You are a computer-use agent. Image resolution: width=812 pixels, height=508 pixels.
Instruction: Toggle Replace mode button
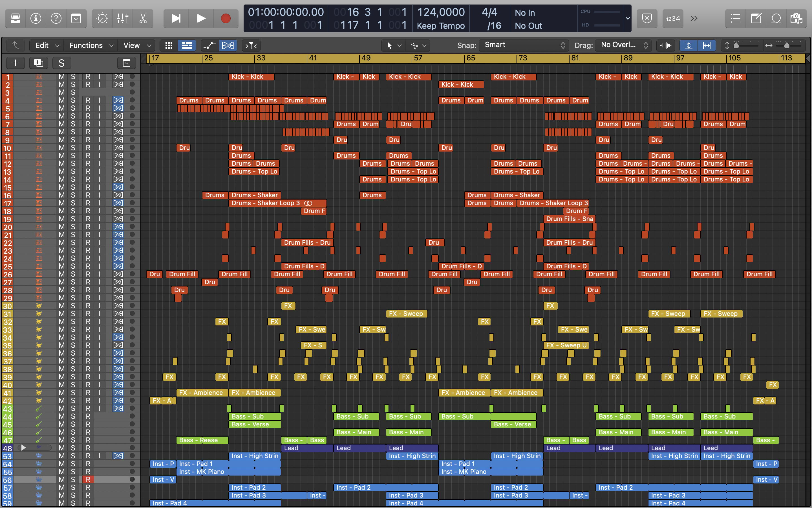pos(647,18)
